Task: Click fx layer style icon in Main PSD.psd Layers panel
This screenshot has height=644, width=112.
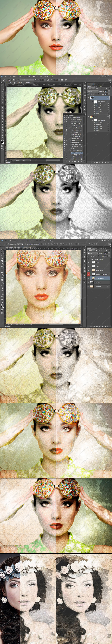Action: [x=94, y=327]
